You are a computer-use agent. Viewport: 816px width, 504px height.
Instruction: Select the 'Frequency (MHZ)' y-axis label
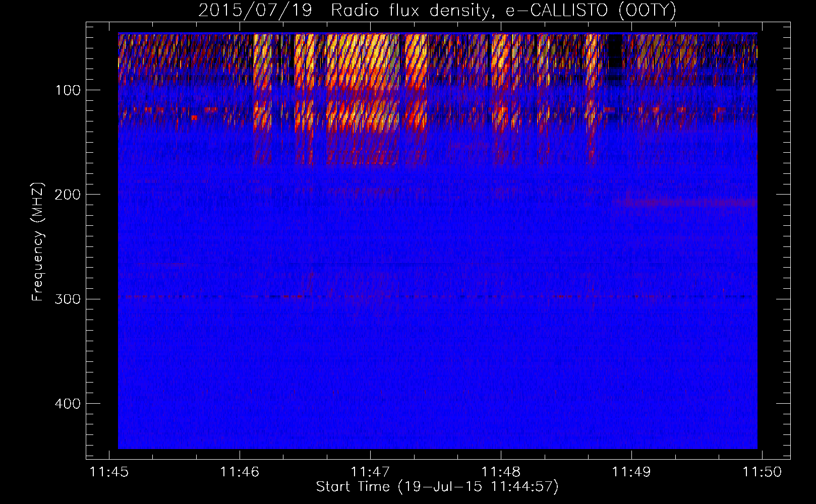coord(38,242)
